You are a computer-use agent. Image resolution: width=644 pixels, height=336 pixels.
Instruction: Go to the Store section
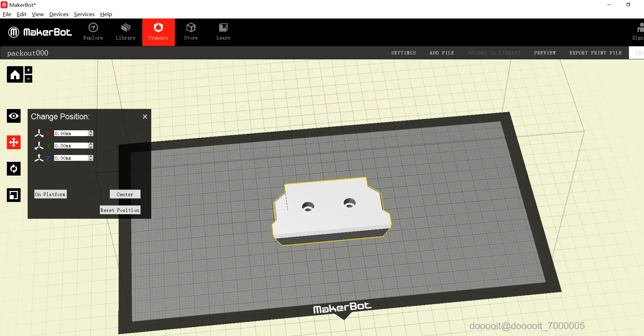tap(191, 32)
